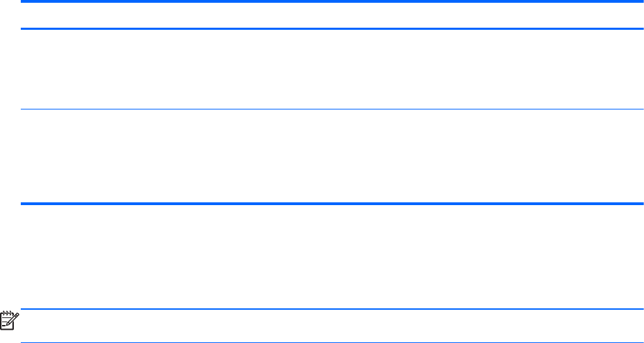Viewport: 644px width, 343px height.
Task: Click the pencil on the note icon
Action: (x=12, y=320)
